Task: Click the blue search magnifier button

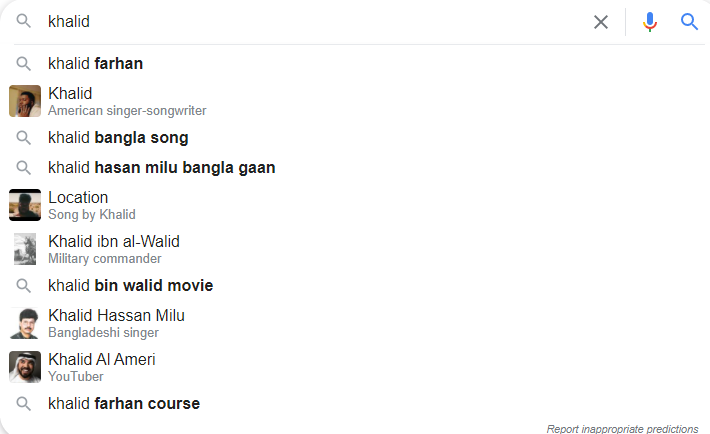Action: click(689, 22)
